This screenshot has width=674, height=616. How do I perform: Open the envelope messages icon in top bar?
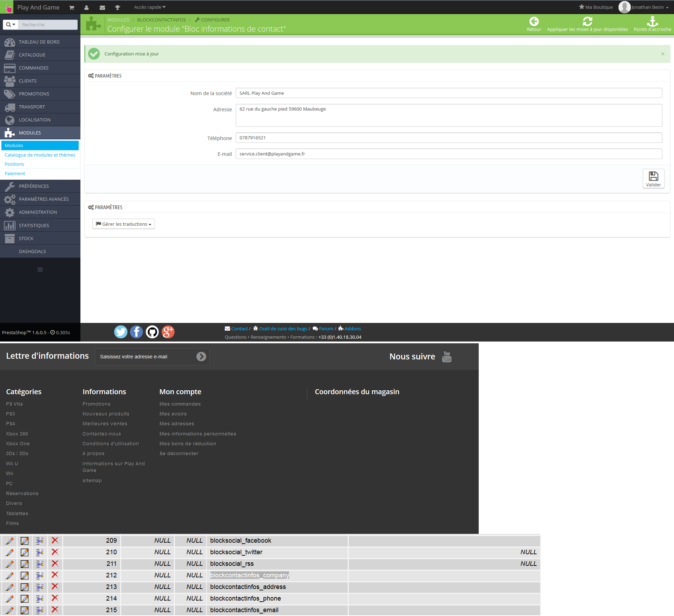tap(102, 7)
